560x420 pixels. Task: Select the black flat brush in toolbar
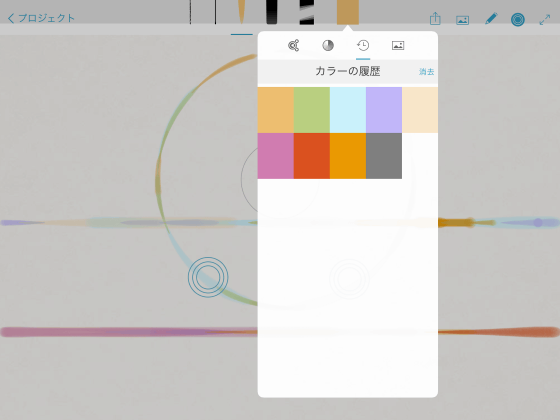click(x=271, y=12)
